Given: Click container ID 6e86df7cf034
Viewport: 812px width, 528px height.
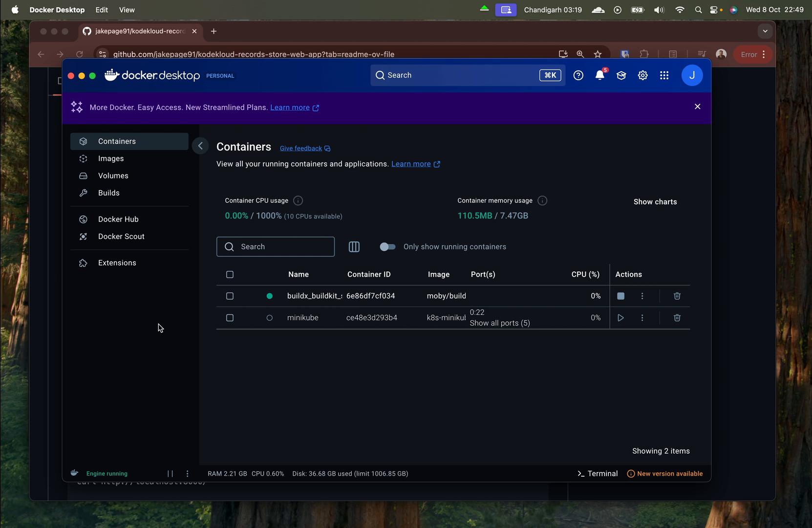Looking at the screenshot, I should click(371, 296).
